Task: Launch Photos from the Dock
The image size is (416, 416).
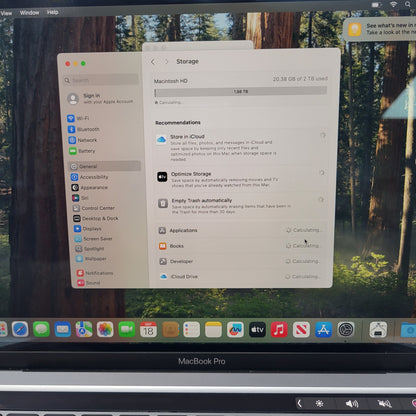Action: click(105, 330)
